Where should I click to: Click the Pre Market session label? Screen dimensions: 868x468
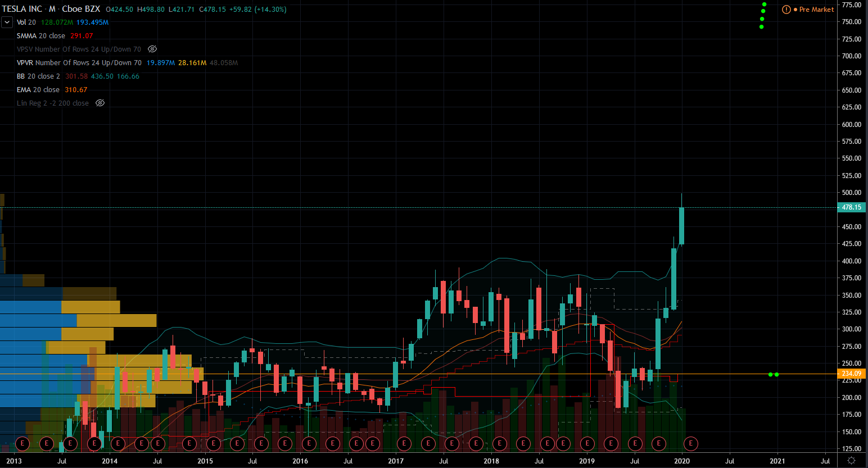816,10
